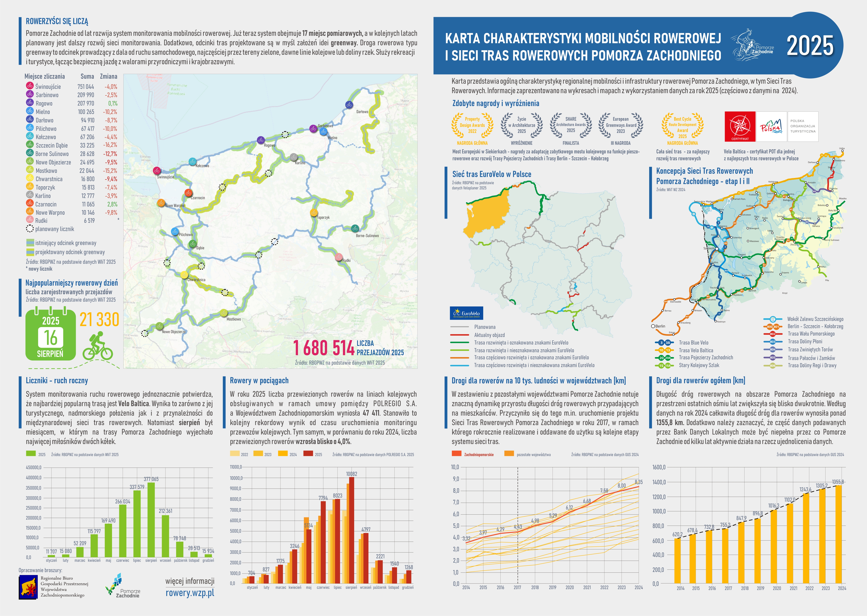Click the Rogowo bike marker on the map
867x616 pixels.
(260, 140)
